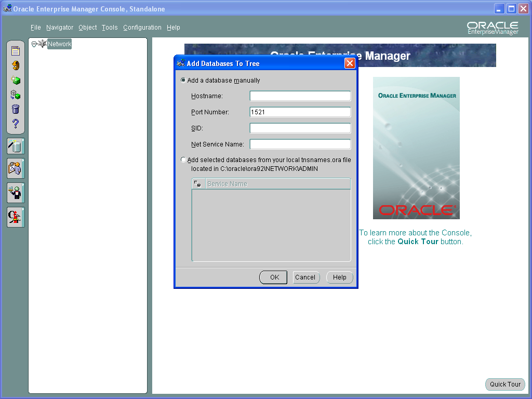Open the Configuration menu
Image resolution: width=532 pixels, height=399 pixels.
(x=142, y=28)
